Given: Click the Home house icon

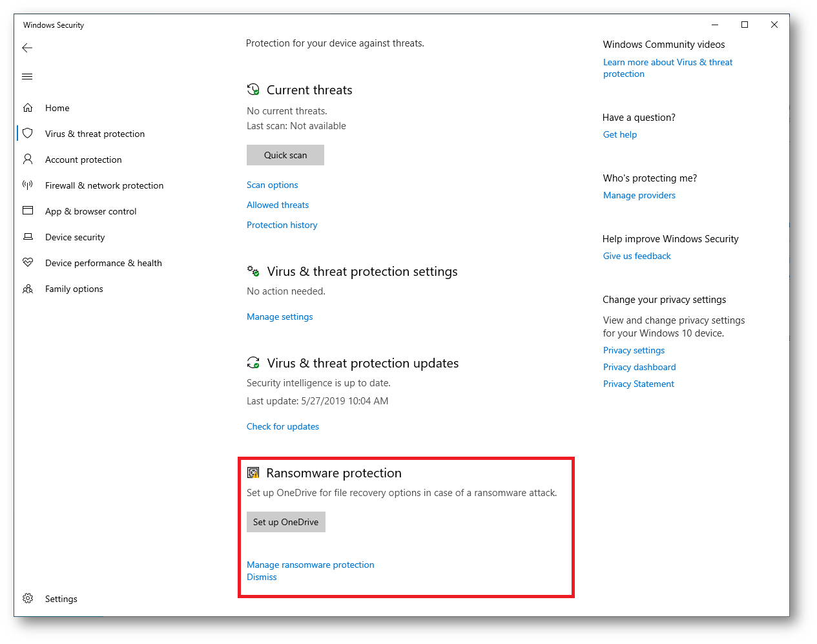Looking at the screenshot, I should point(28,108).
